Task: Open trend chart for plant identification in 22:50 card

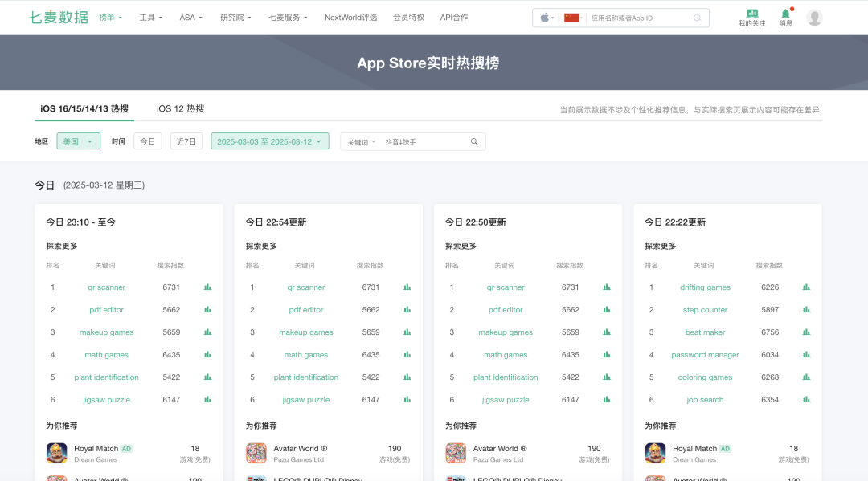Action: click(607, 377)
